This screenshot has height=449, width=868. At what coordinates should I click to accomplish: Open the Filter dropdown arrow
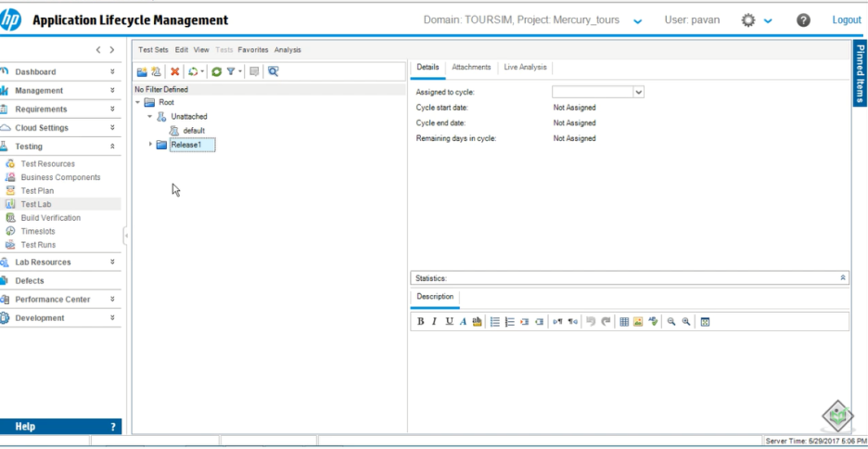(x=240, y=71)
